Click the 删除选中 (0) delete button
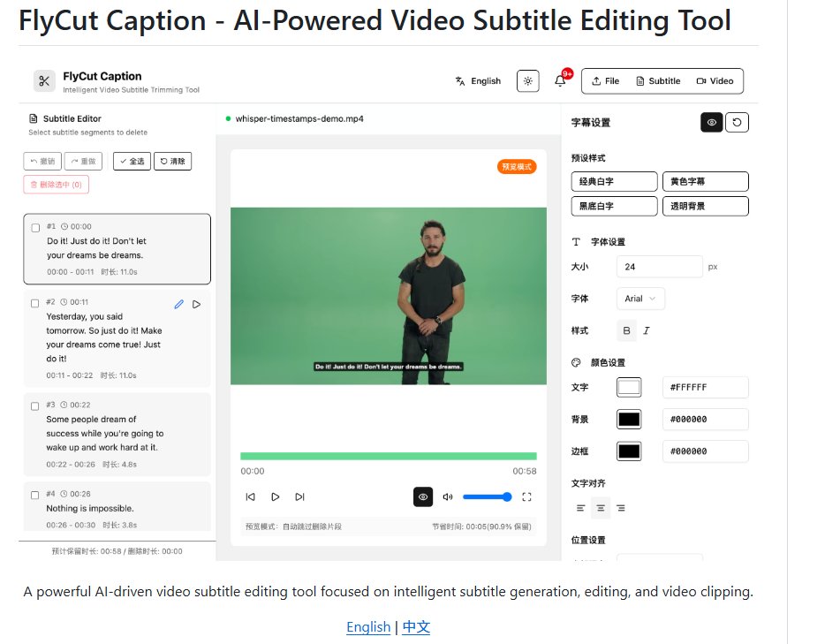 point(57,185)
